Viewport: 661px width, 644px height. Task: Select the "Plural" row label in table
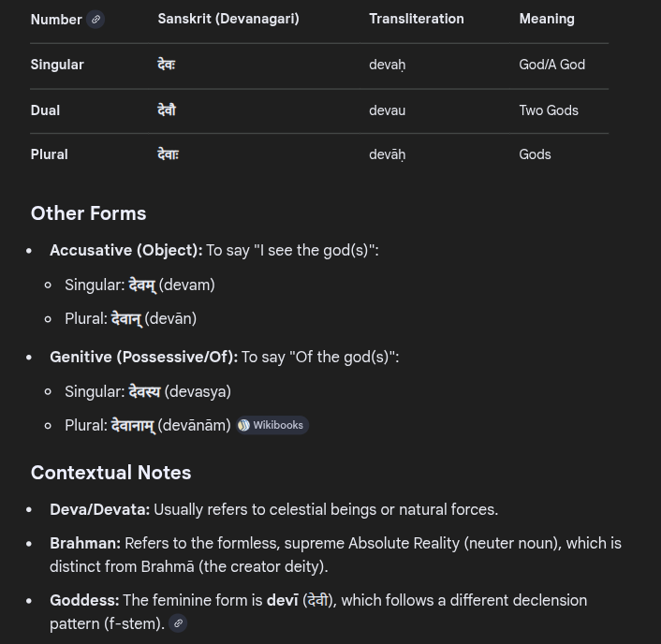[x=49, y=154]
